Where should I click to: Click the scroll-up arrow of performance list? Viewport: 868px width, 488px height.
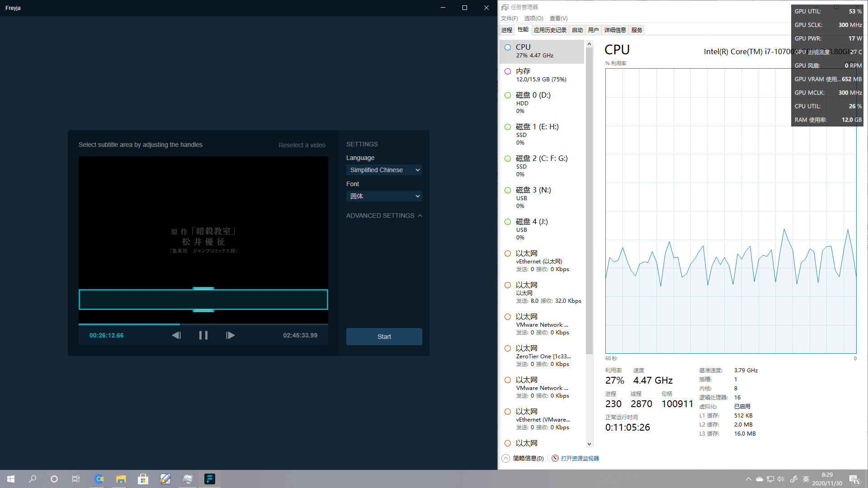[x=589, y=44]
